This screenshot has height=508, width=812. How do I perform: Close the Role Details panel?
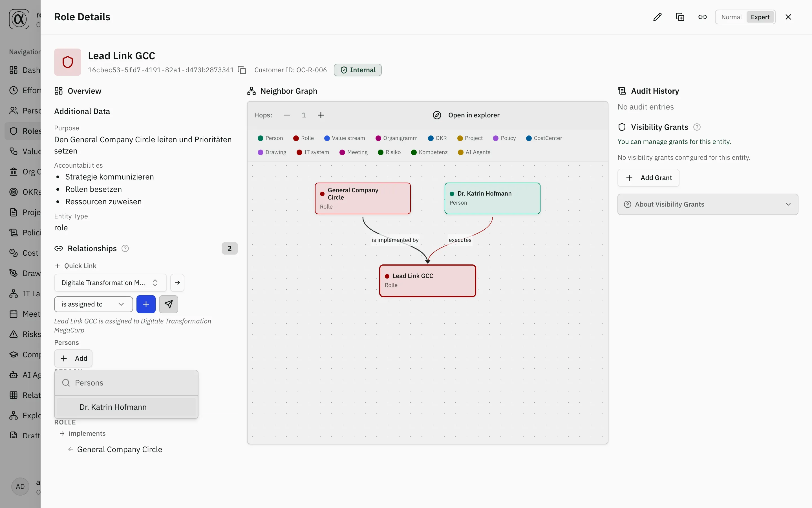click(x=788, y=17)
